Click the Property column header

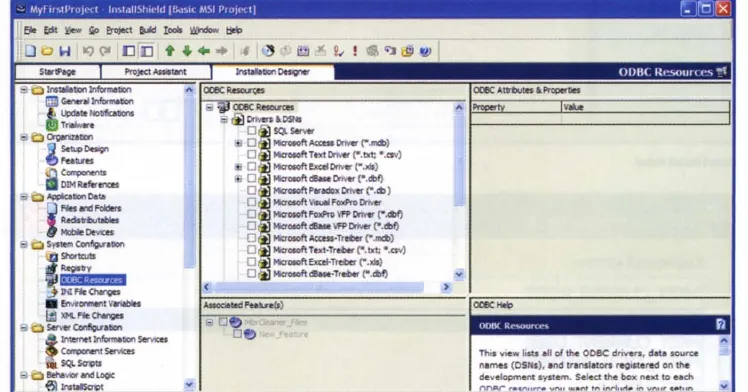516,107
